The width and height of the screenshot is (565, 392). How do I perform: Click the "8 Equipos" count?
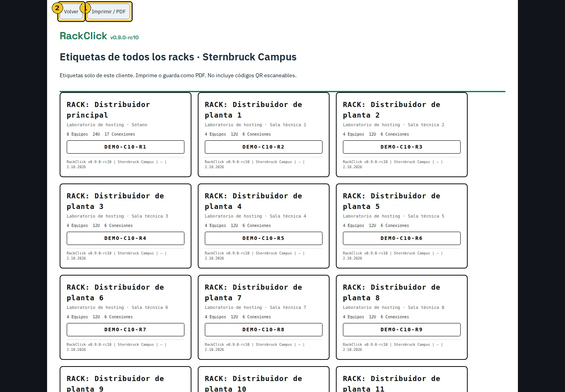77,134
